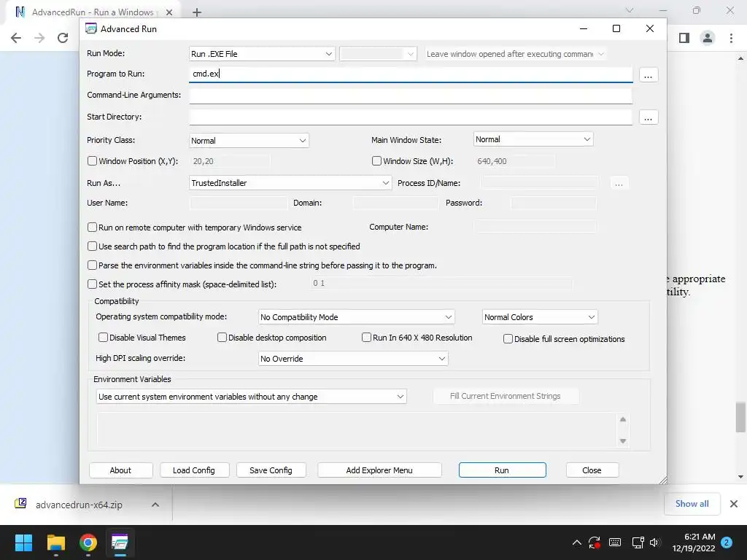This screenshot has height=560, width=747.
Task: Click the Save Config button
Action: click(271, 470)
